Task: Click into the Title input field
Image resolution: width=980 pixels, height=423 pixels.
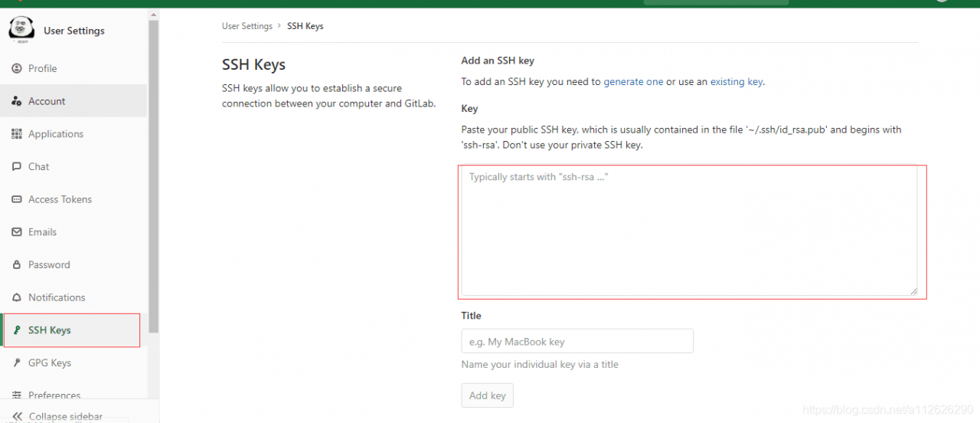Action: click(x=577, y=341)
